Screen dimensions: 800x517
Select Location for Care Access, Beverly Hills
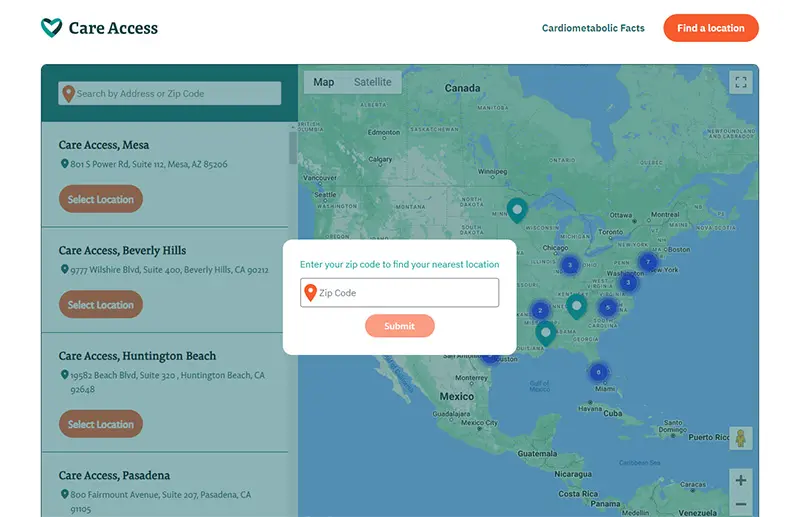pos(100,305)
